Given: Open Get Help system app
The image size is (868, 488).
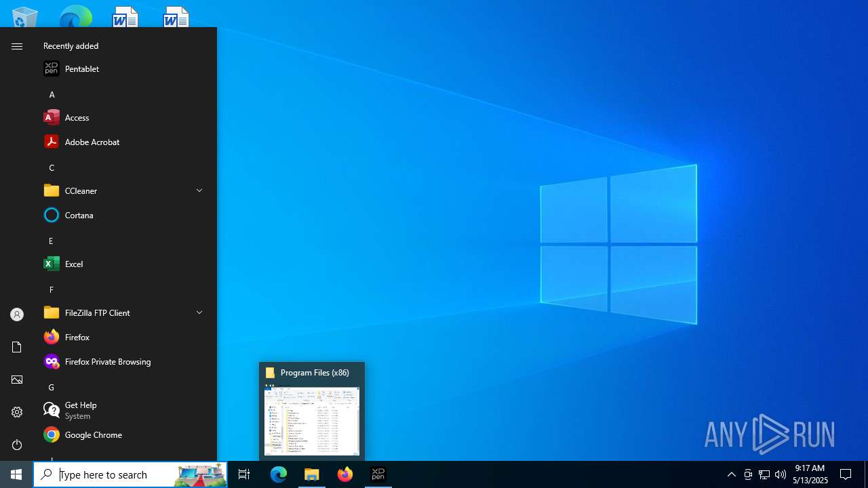Looking at the screenshot, I should pos(125,410).
